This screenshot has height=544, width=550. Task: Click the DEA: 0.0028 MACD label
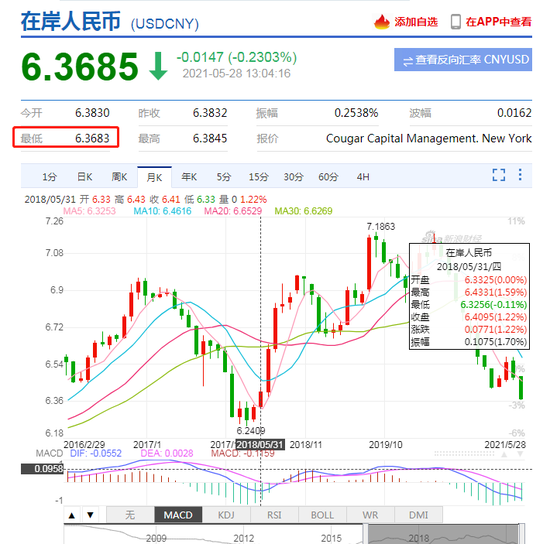point(167,454)
